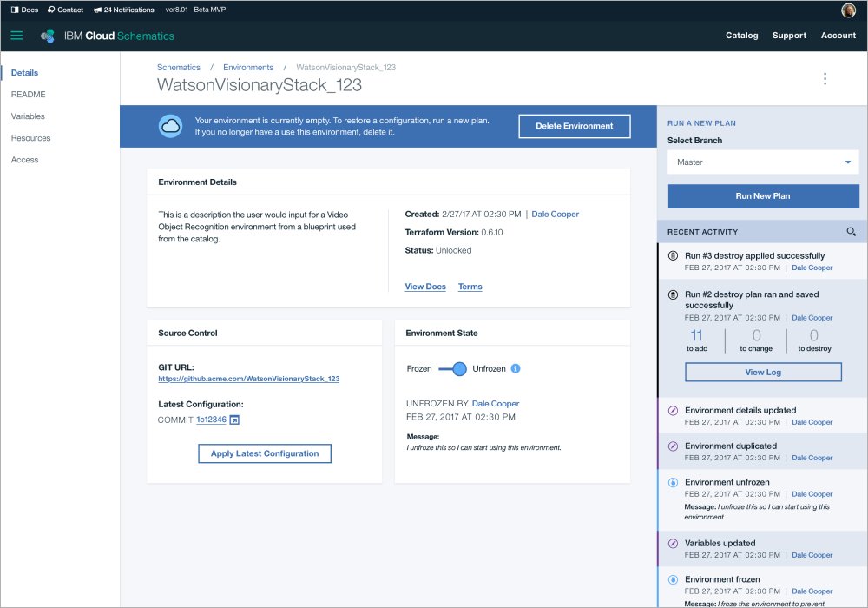The image size is (868, 608).
Task: Search recent activity with magnifier icon
Action: pyautogui.click(x=852, y=231)
